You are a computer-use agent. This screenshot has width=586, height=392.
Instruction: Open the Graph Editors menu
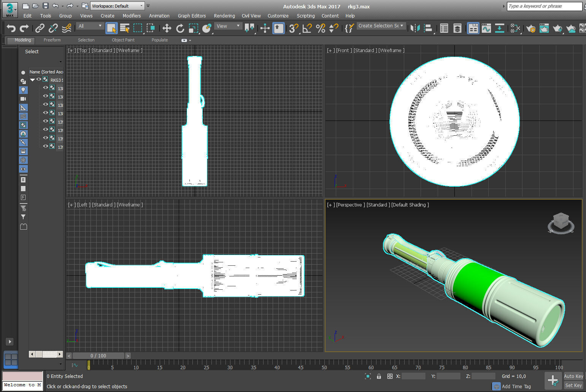point(192,16)
